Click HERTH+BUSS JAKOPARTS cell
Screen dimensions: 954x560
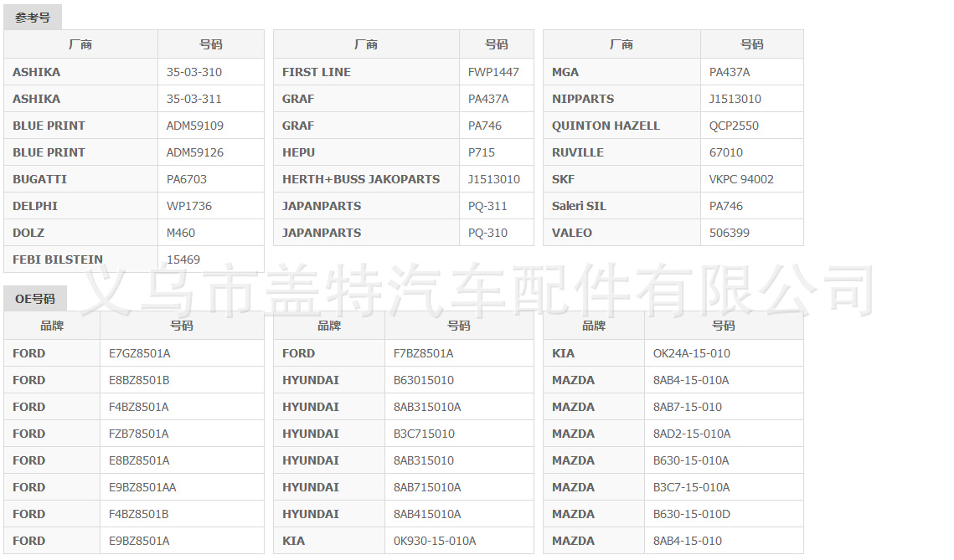pos(366,179)
